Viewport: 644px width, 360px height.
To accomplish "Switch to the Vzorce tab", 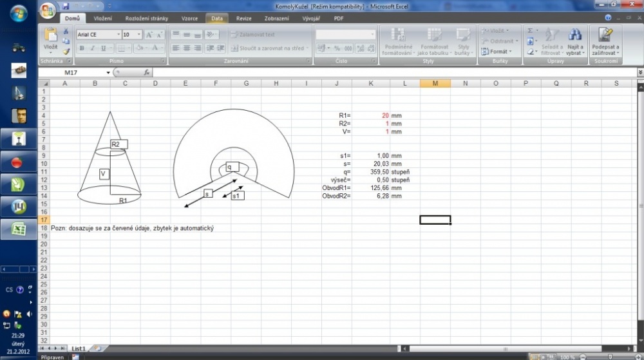I will [189, 19].
